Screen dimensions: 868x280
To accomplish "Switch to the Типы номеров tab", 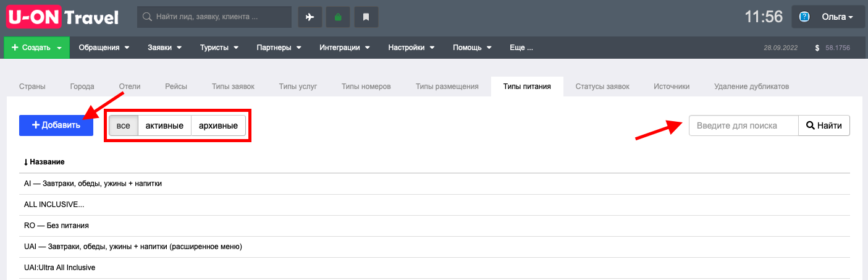I will click(x=366, y=87).
